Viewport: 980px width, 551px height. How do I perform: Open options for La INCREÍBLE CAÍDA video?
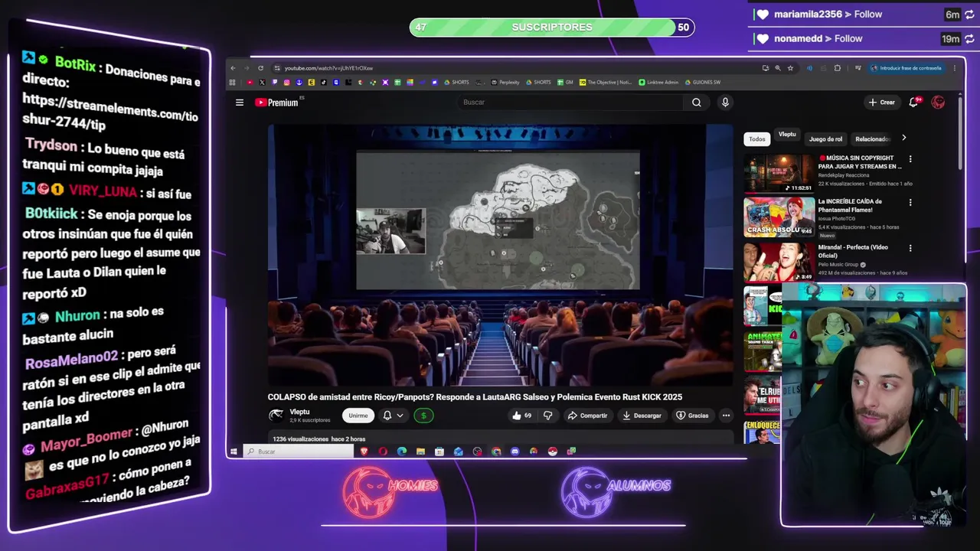[x=910, y=203]
